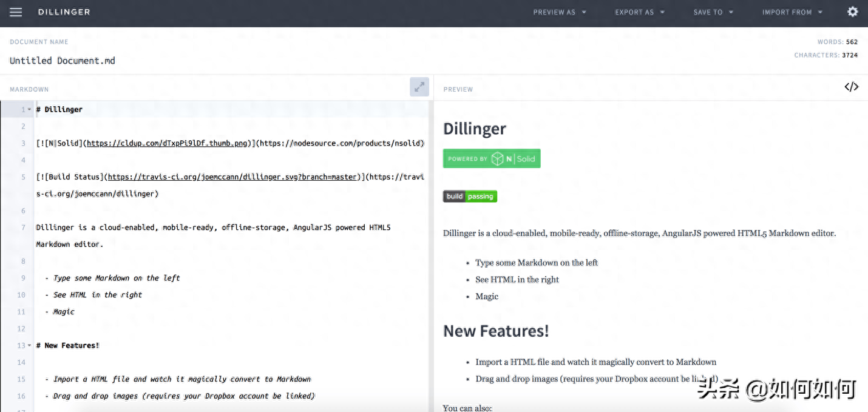Click the travis-ci.org svg URL in line 5
Viewport: 868px width, 412px height.
tap(232, 177)
